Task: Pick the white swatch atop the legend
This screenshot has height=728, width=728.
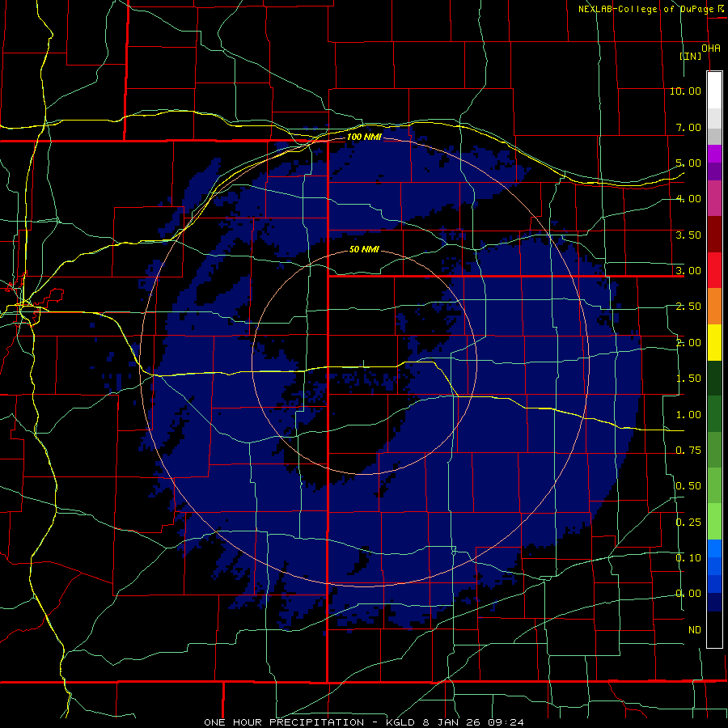Action: click(714, 90)
